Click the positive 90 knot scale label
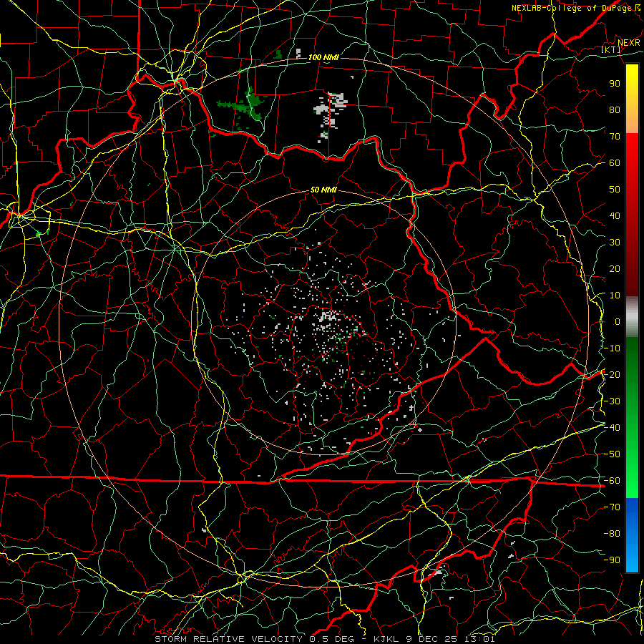 (615, 84)
